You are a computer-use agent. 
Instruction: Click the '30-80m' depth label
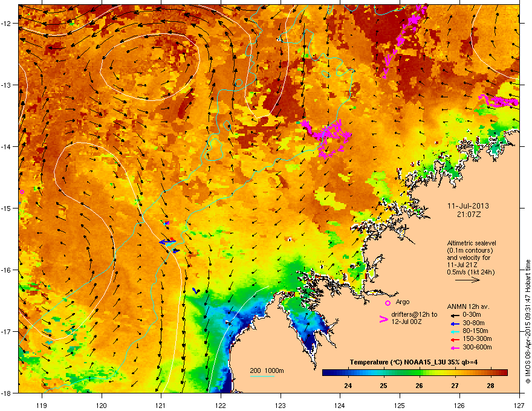[473, 323]
